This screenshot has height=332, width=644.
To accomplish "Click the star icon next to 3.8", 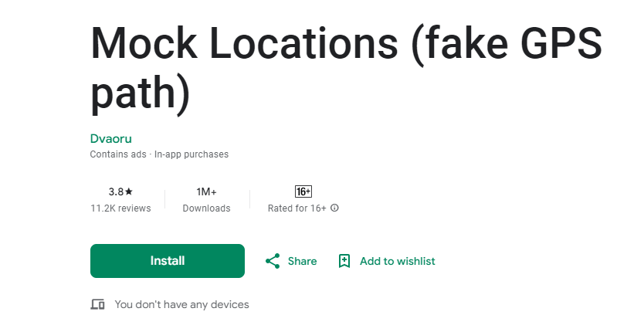I will coord(129,191).
